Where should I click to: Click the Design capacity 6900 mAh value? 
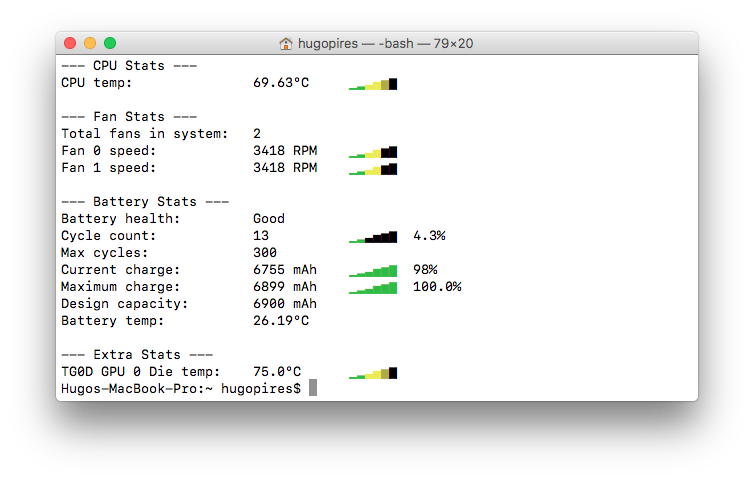pos(285,304)
